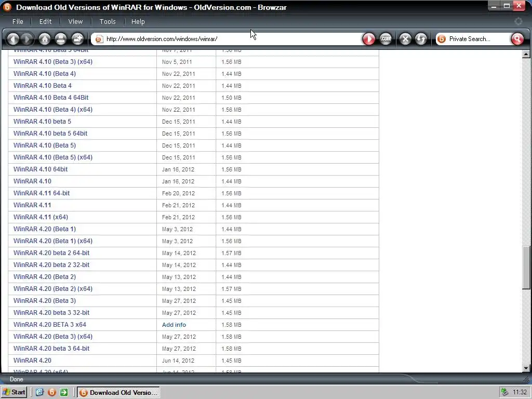Click the green arrow quick launch icon

(64, 392)
